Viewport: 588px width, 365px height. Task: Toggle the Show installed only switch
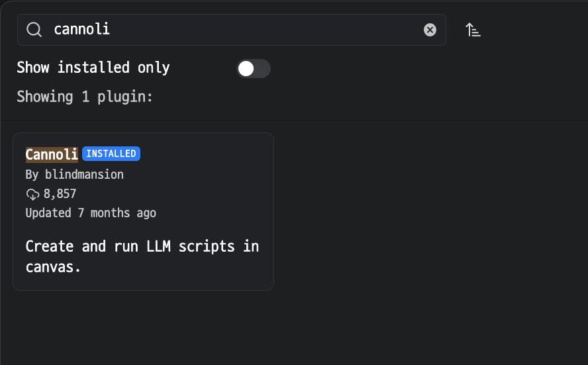tap(254, 68)
